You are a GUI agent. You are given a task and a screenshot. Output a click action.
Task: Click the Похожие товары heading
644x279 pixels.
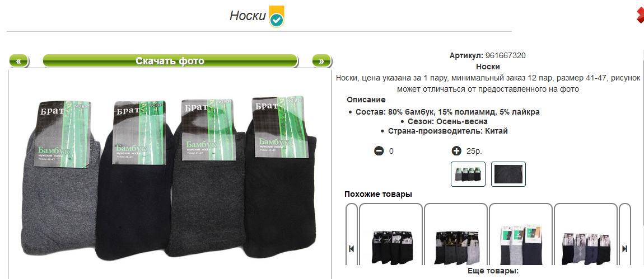coord(378,194)
